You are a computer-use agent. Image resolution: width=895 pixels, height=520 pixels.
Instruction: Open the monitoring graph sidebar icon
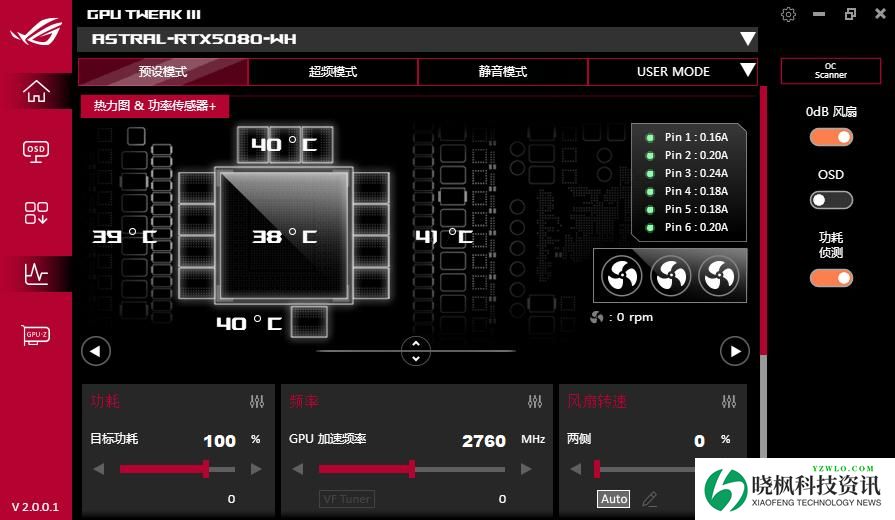point(36,273)
